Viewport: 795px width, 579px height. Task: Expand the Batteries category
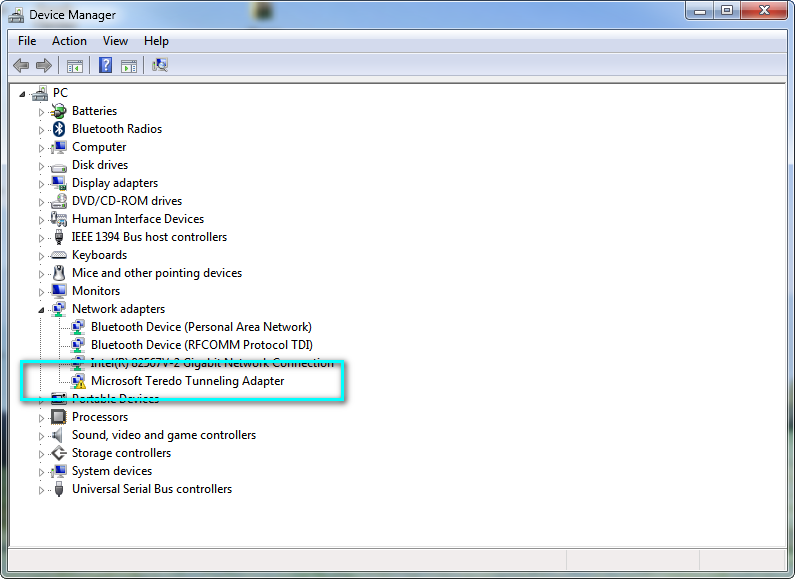[41, 112]
